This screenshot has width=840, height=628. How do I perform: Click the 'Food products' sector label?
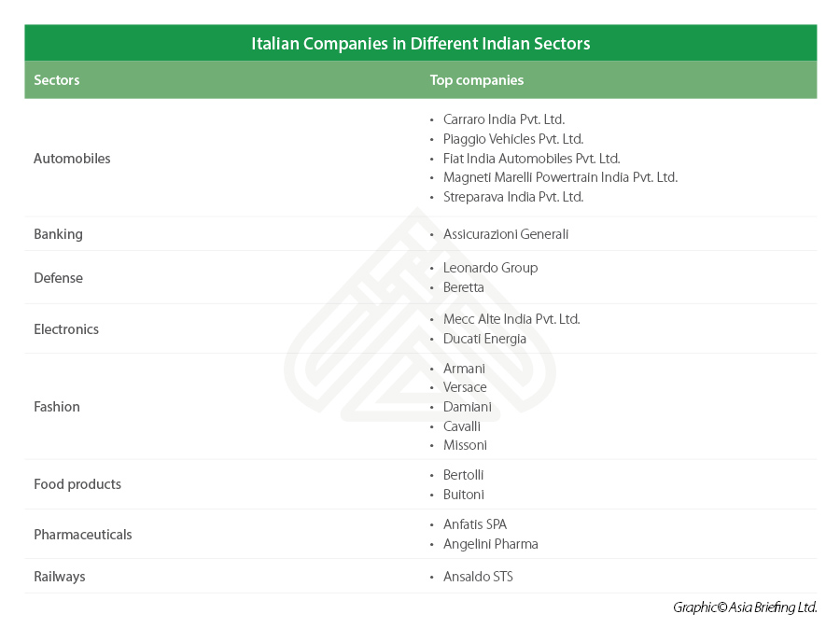(77, 484)
